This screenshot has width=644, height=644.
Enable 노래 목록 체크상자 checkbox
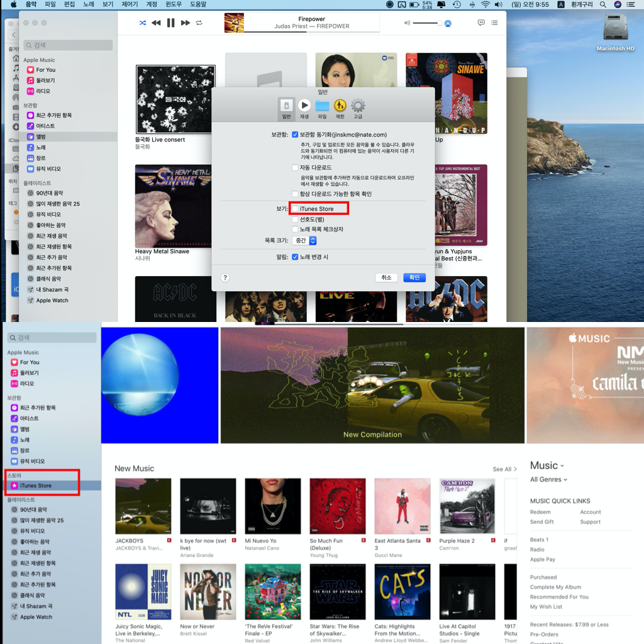click(x=295, y=229)
